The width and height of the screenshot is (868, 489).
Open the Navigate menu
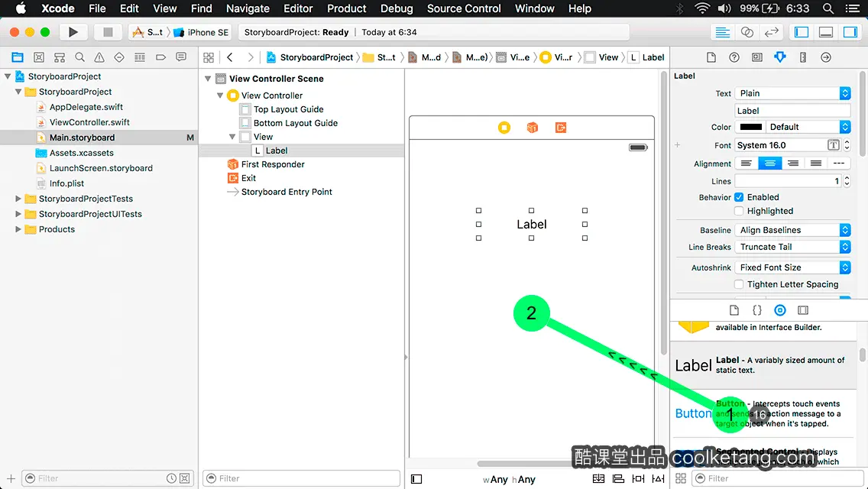pyautogui.click(x=248, y=8)
